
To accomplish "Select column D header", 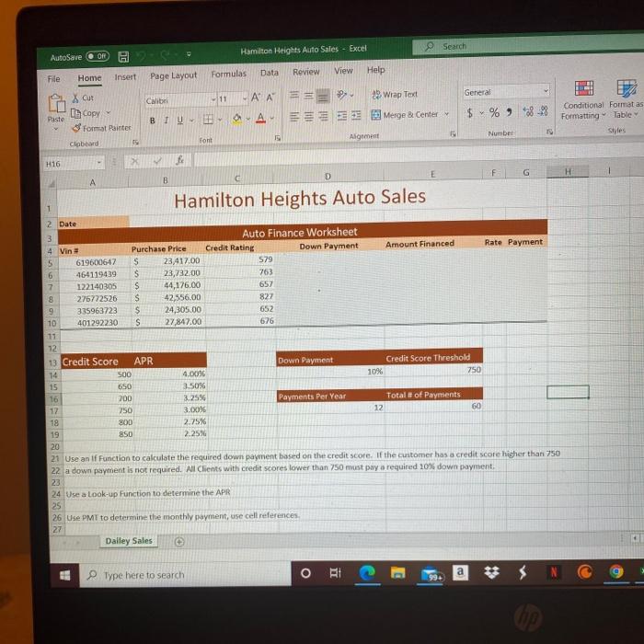I will 328,177.
